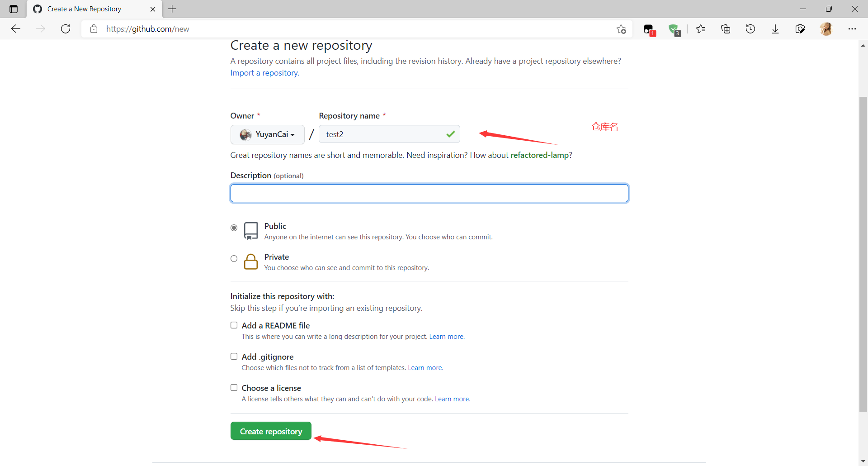Click the Public repository book icon
The image size is (868, 466).
(251, 231)
